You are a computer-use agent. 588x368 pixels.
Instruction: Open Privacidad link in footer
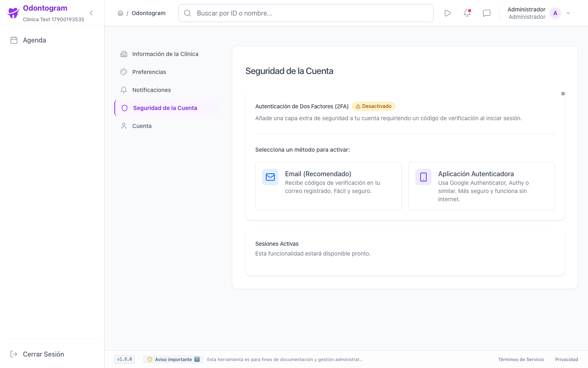[567, 359]
